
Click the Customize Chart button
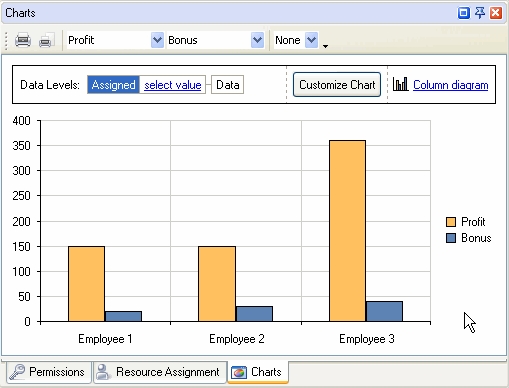pyautogui.click(x=337, y=85)
